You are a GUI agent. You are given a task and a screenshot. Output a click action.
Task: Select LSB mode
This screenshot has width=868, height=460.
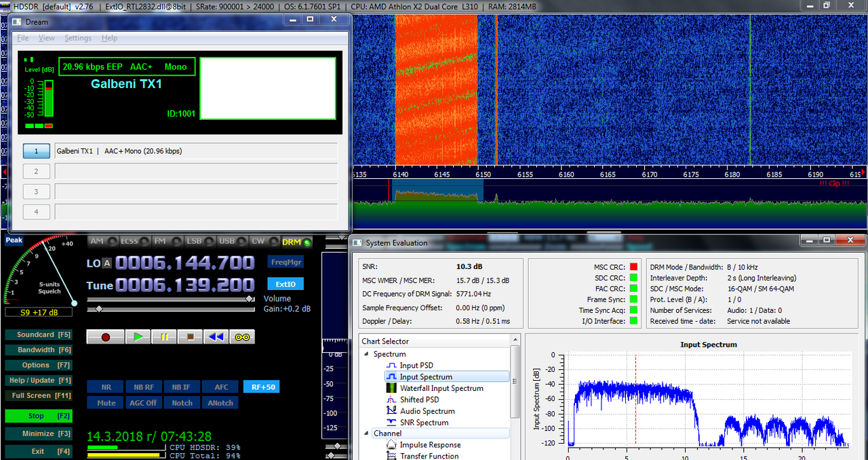pos(201,242)
